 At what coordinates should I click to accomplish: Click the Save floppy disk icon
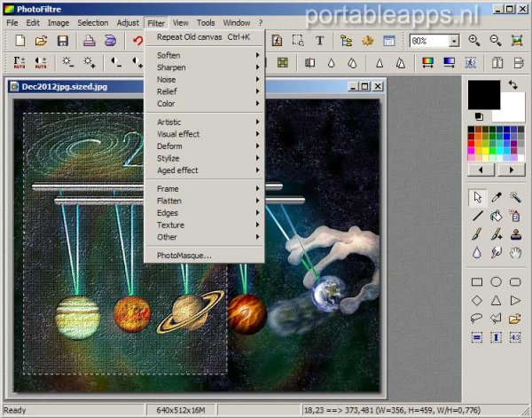coord(62,41)
